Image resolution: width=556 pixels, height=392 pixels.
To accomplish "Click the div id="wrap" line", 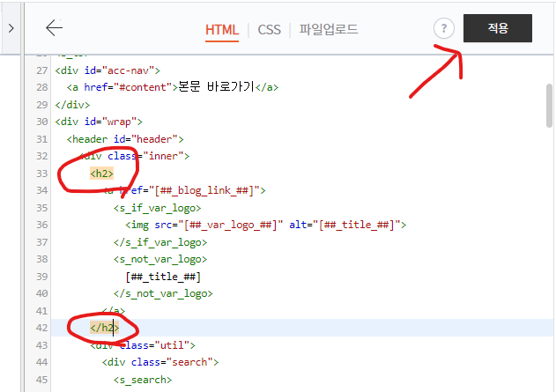I will click(x=98, y=122).
